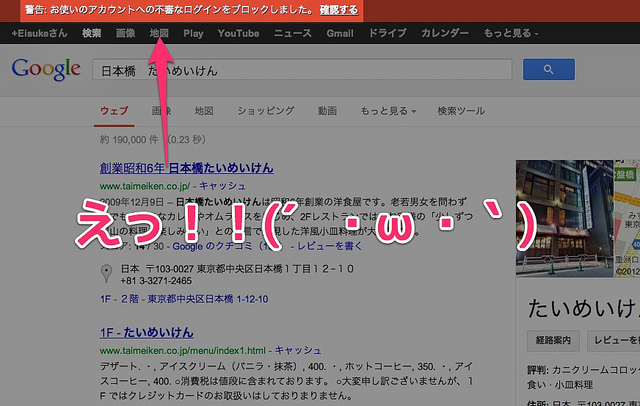Click the blue magnifier search button

click(549, 69)
